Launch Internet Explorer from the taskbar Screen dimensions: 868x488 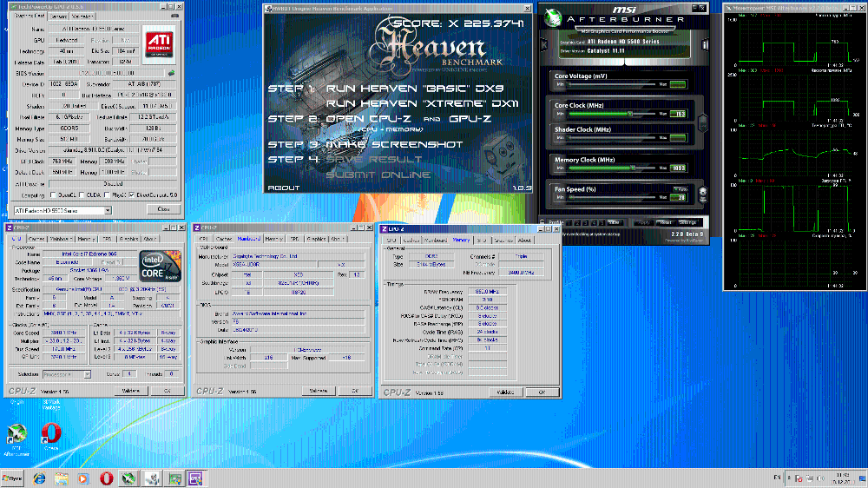coord(39,478)
